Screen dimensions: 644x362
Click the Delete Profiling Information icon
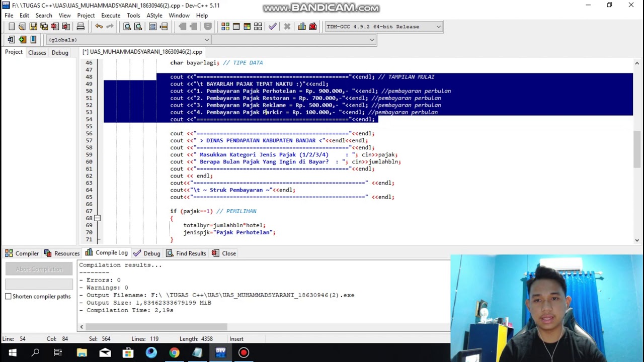click(312, 27)
